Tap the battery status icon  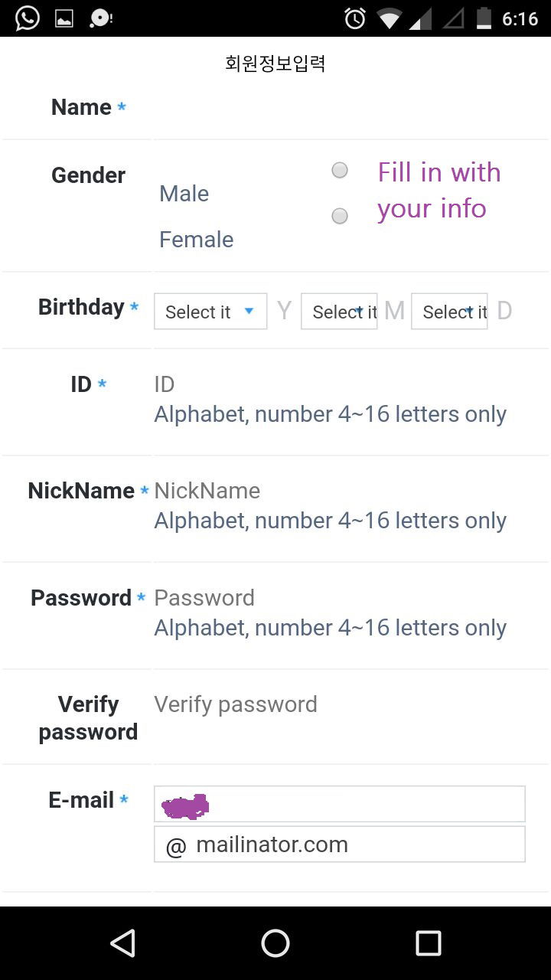point(484,18)
